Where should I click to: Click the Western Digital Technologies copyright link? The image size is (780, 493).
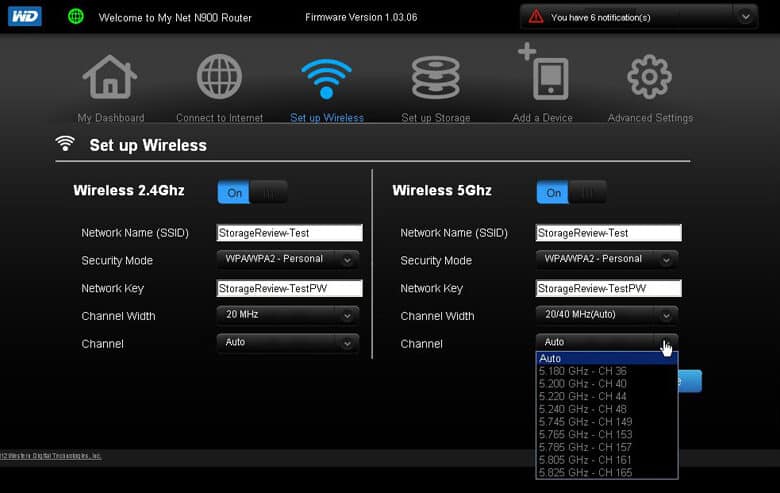pyautogui.click(x=51, y=456)
